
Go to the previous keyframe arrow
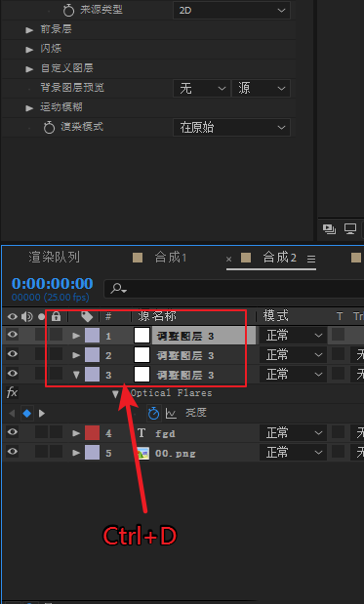12,414
